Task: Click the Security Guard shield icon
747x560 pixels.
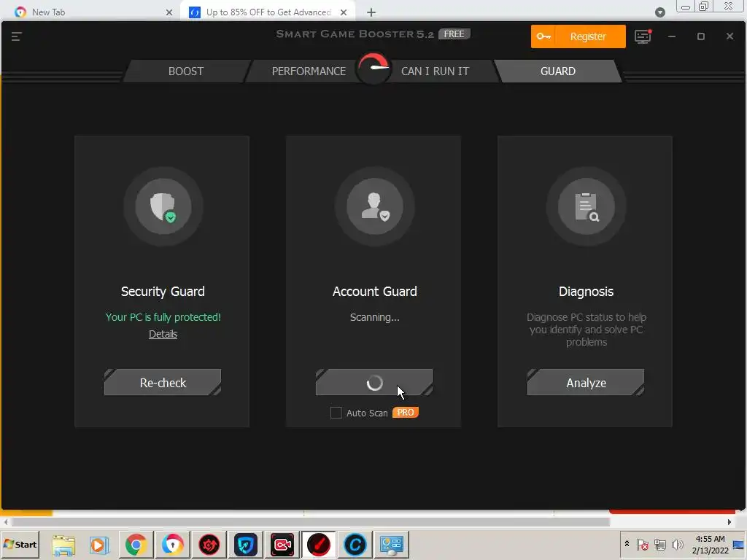Action: click(x=163, y=206)
